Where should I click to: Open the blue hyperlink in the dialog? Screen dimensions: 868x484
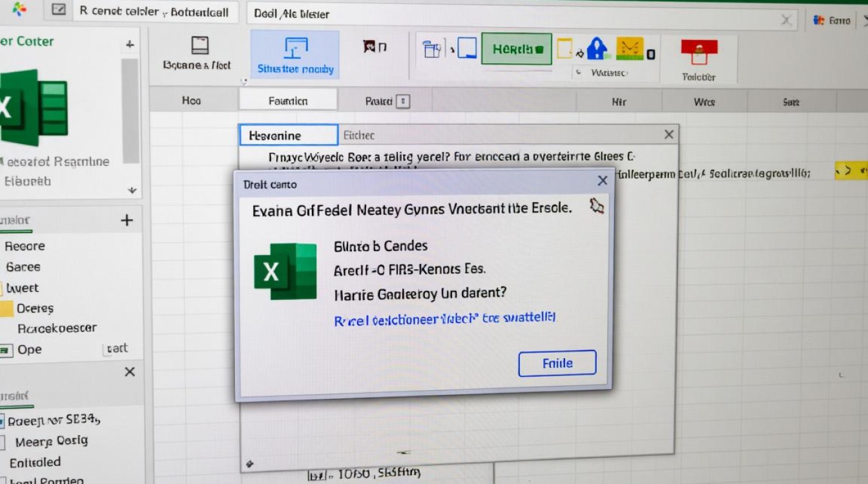point(444,319)
